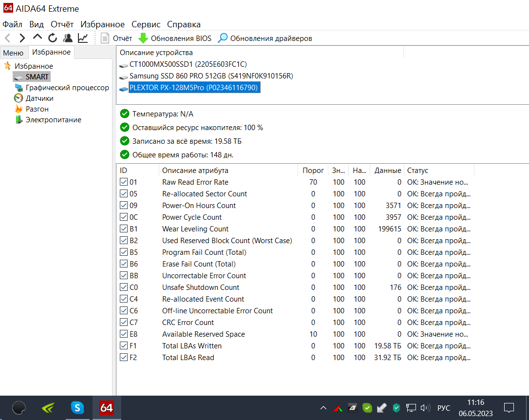Sort by the Данные column header

[388, 171]
